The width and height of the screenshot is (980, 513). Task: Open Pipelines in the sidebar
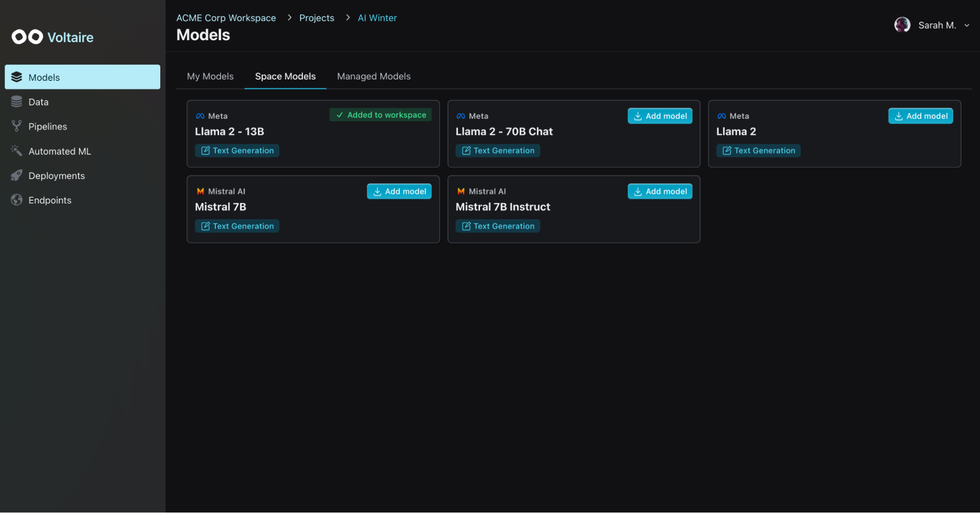coord(82,126)
